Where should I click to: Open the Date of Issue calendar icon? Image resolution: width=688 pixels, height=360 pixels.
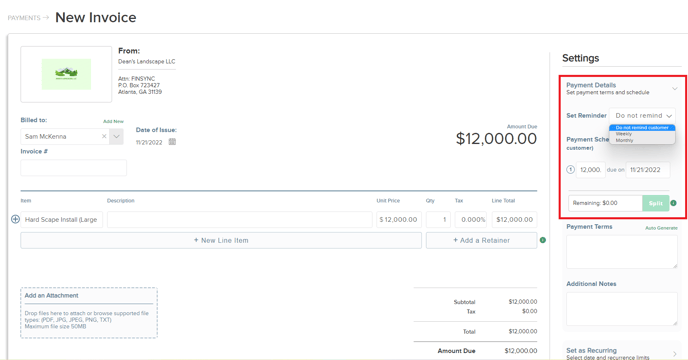(172, 142)
